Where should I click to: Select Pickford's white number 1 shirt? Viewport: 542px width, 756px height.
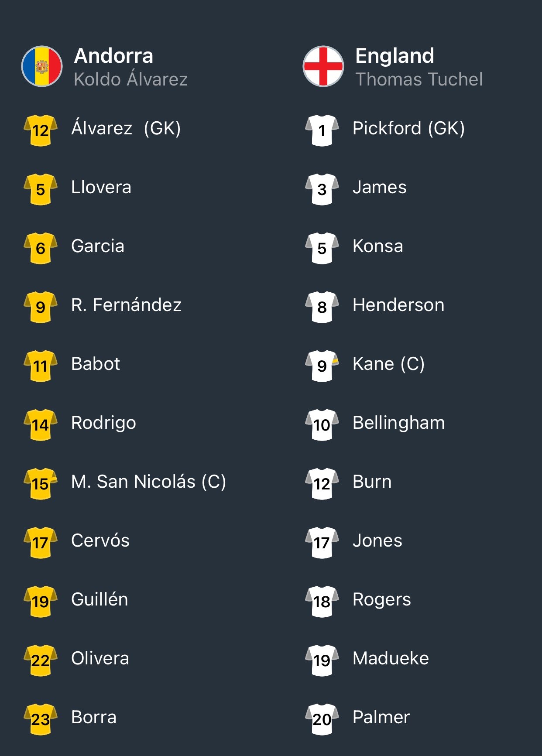322,130
